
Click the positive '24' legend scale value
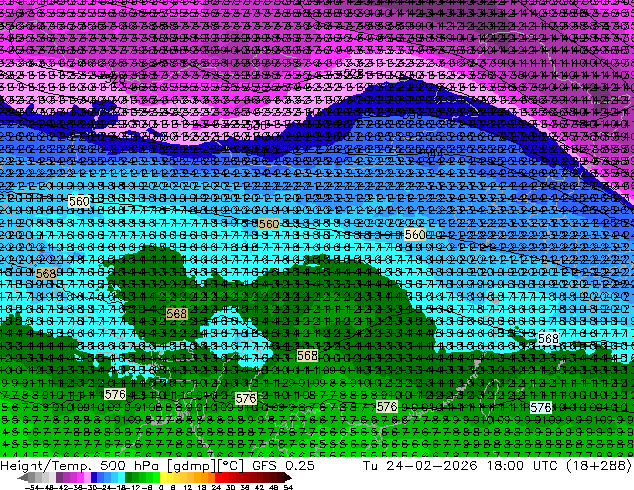[x=216, y=487]
